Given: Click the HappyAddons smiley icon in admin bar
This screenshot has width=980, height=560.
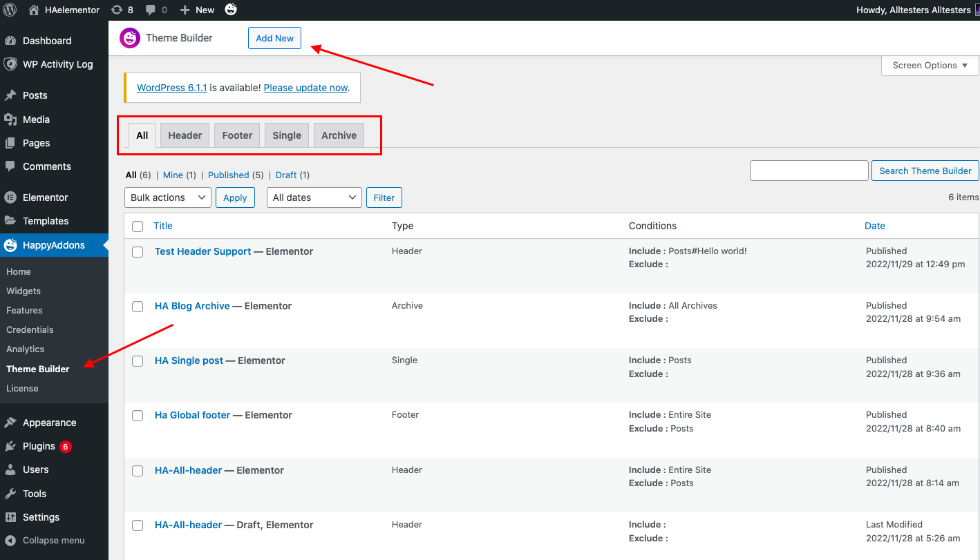Looking at the screenshot, I should pyautogui.click(x=230, y=10).
